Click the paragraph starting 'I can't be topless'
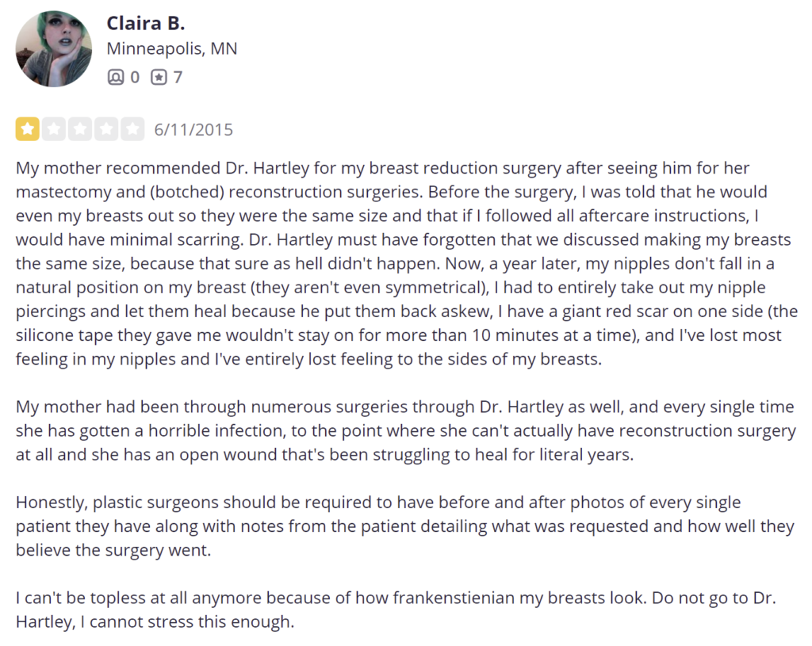 pos(396,610)
